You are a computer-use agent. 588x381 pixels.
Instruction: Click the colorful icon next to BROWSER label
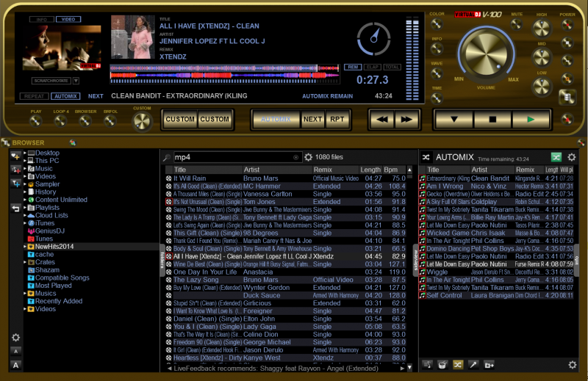[x=72, y=142]
